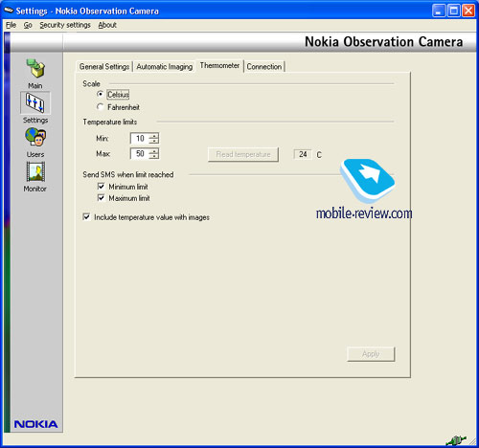Click the 'Nokia Observation Camera' header title
This screenshot has width=479, height=448.
383,42
